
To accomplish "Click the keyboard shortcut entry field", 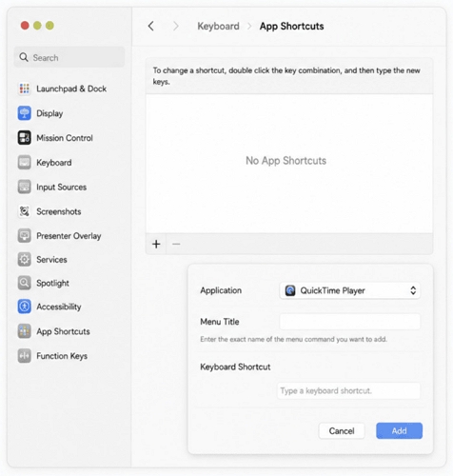I will tap(349, 390).
